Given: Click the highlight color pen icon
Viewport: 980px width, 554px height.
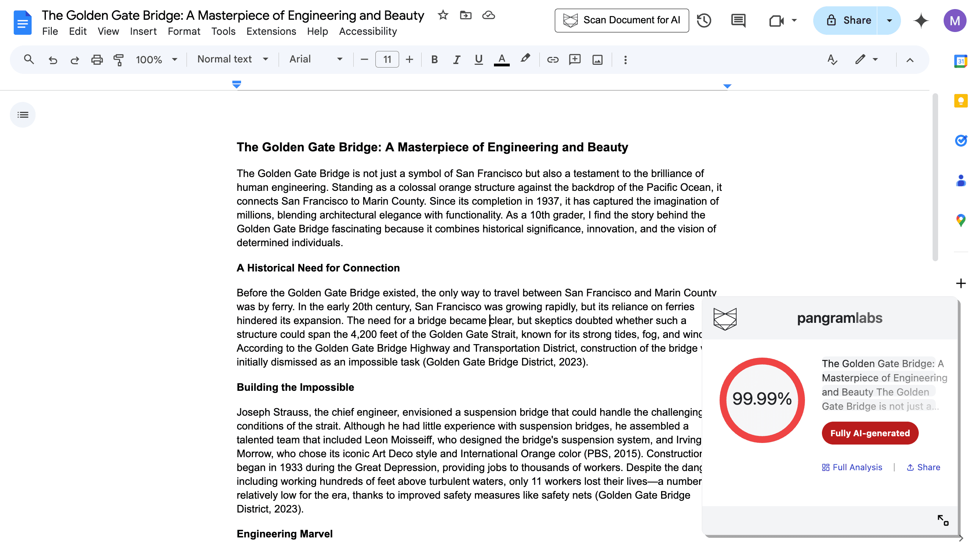Looking at the screenshot, I should 525,59.
